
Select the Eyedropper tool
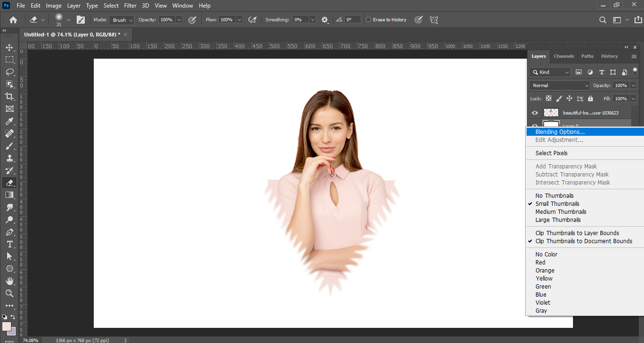point(9,121)
